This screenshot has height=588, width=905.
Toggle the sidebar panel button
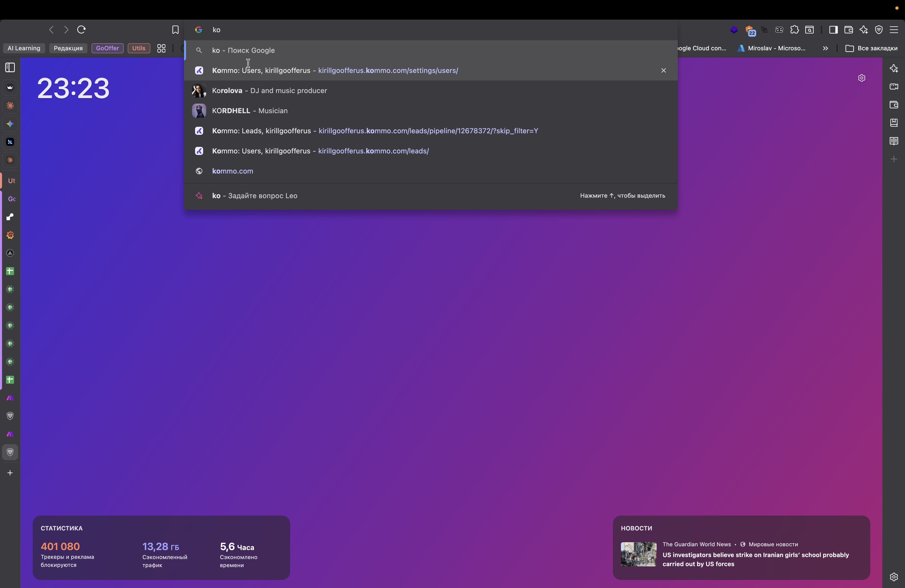pyautogui.click(x=833, y=30)
